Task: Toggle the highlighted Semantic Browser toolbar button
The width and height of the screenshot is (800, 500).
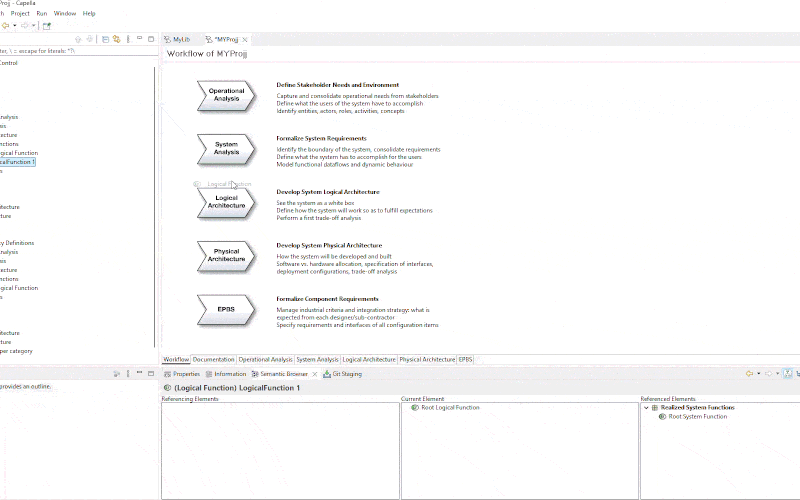Action: point(788,373)
